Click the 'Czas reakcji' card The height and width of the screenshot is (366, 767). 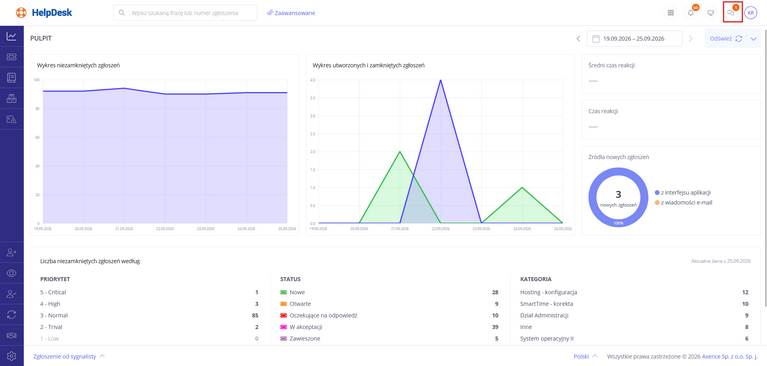[x=671, y=120]
